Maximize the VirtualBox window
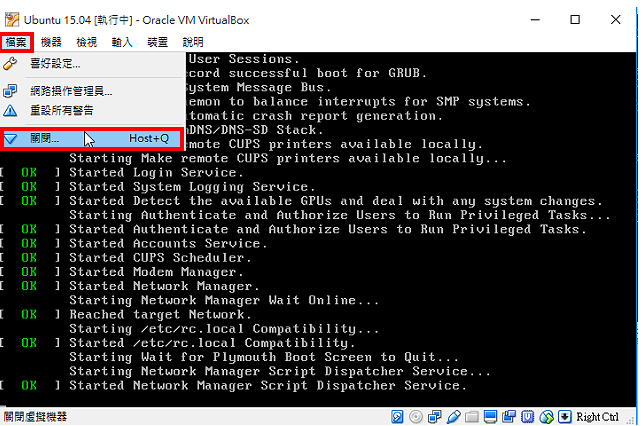 (575, 19)
